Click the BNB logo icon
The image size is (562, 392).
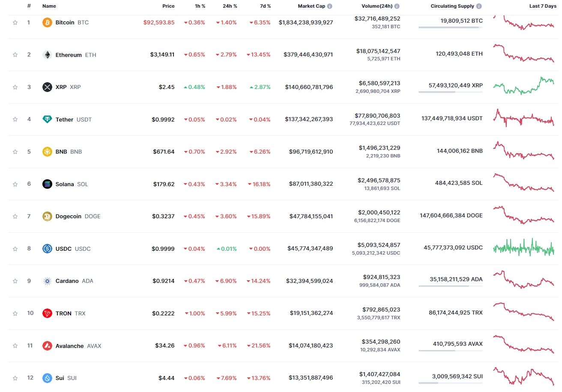pyautogui.click(x=47, y=151)
